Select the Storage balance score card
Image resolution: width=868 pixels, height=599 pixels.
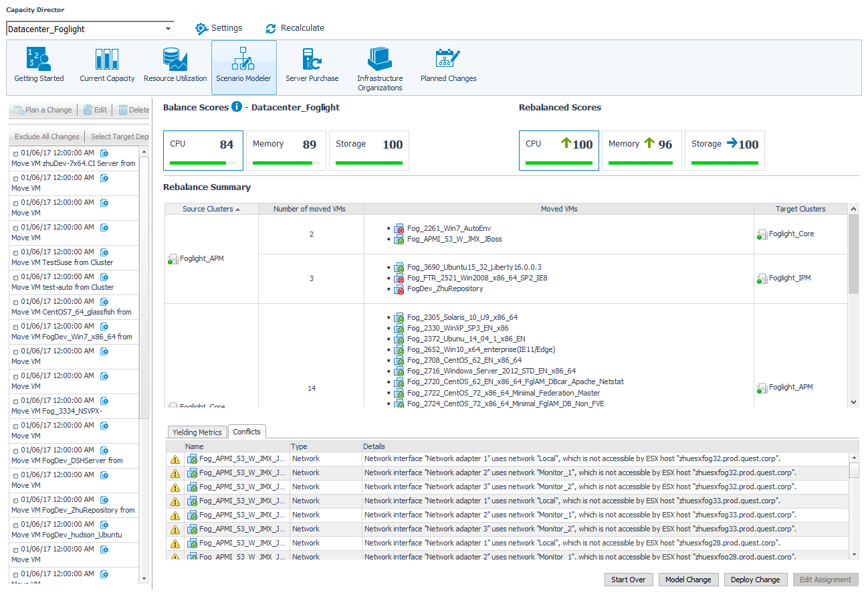coord(369,151)
